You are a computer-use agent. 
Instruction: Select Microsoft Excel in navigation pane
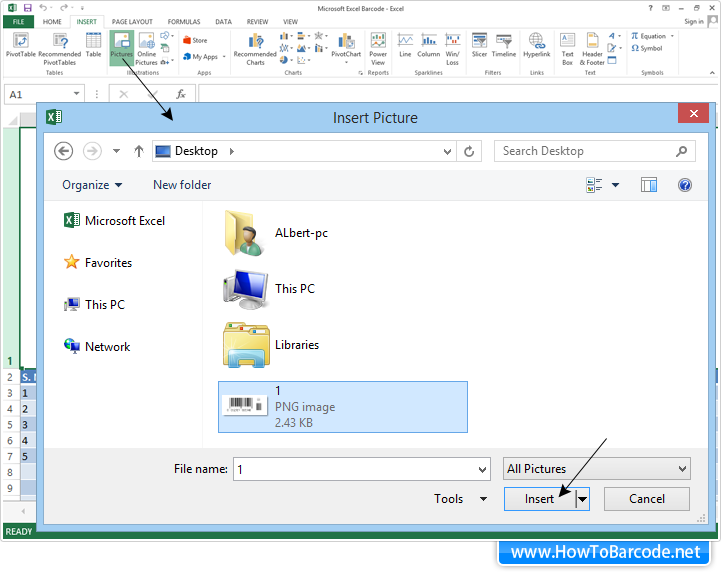point(114,221)
